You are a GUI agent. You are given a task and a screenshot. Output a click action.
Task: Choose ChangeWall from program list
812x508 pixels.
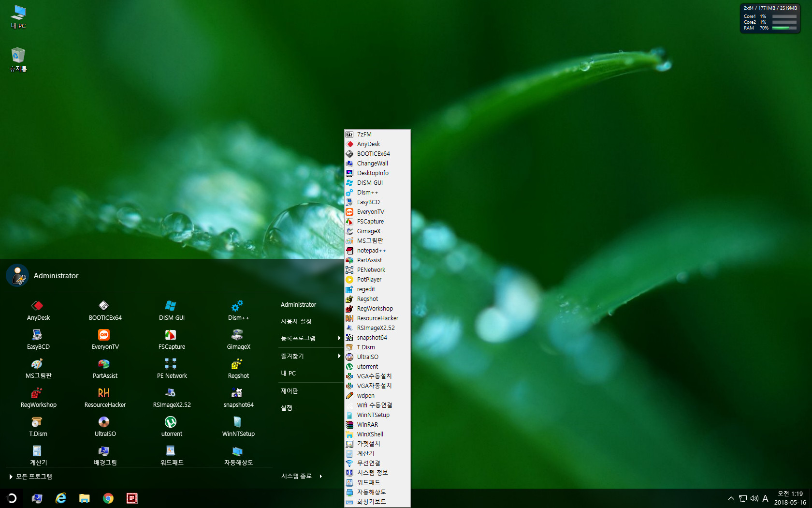tap(377, 164)
